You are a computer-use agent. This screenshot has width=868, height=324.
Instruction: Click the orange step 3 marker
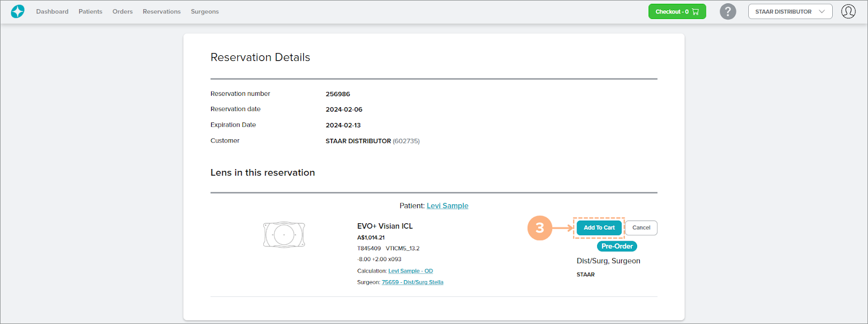(x=539, y=228)
